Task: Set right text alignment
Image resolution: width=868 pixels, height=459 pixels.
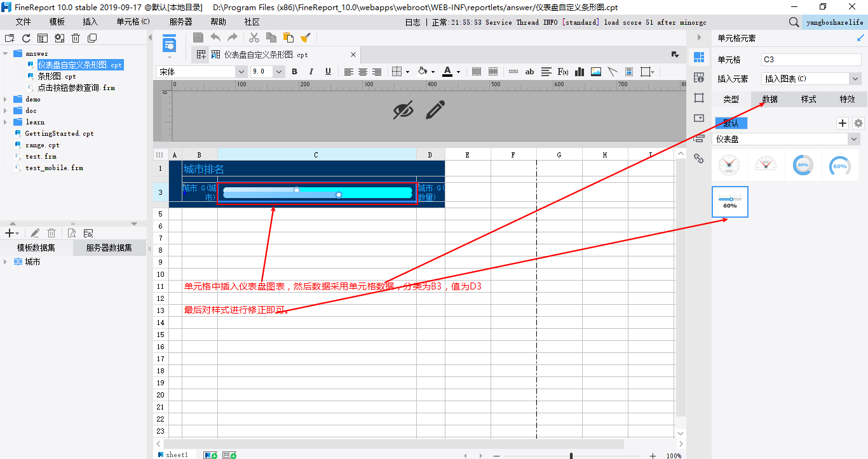Action: [x=377, y=72]
